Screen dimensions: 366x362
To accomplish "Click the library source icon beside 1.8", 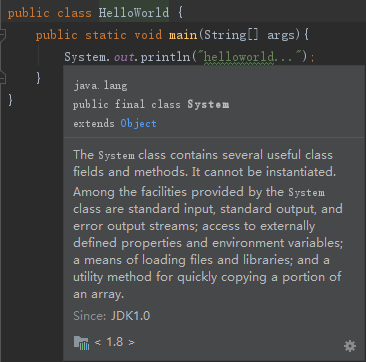I will coord(81,342).
